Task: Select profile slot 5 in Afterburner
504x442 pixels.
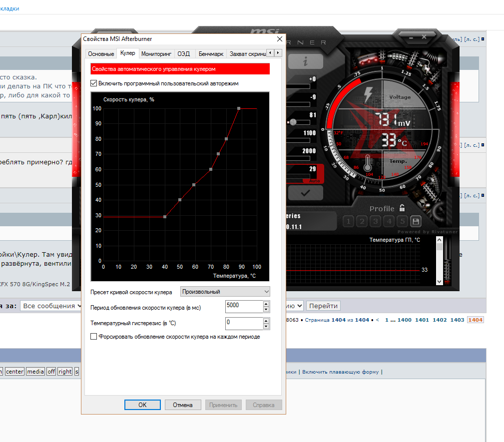Action: pyautogui.click(x=403, y=221)
